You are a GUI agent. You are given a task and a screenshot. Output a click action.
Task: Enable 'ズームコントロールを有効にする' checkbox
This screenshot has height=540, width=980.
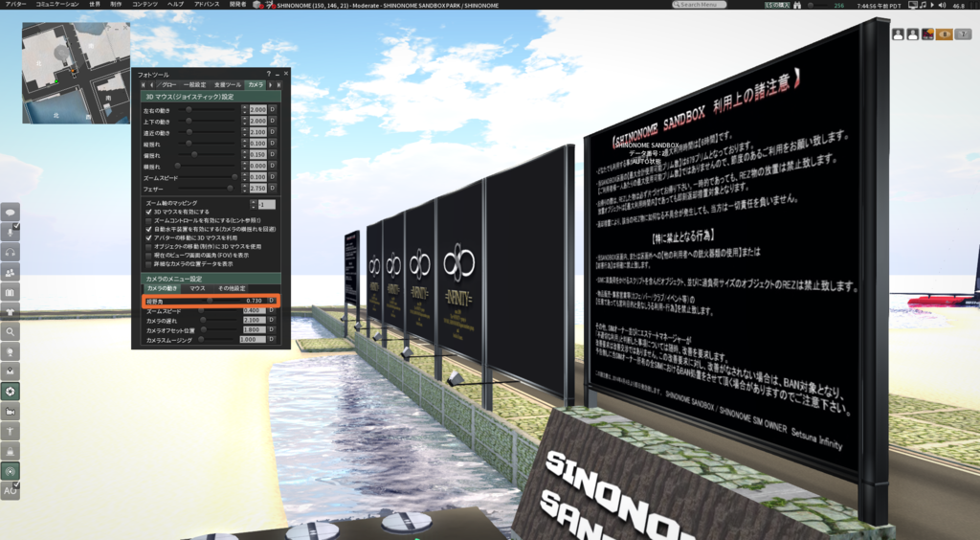tap(148, 220)
